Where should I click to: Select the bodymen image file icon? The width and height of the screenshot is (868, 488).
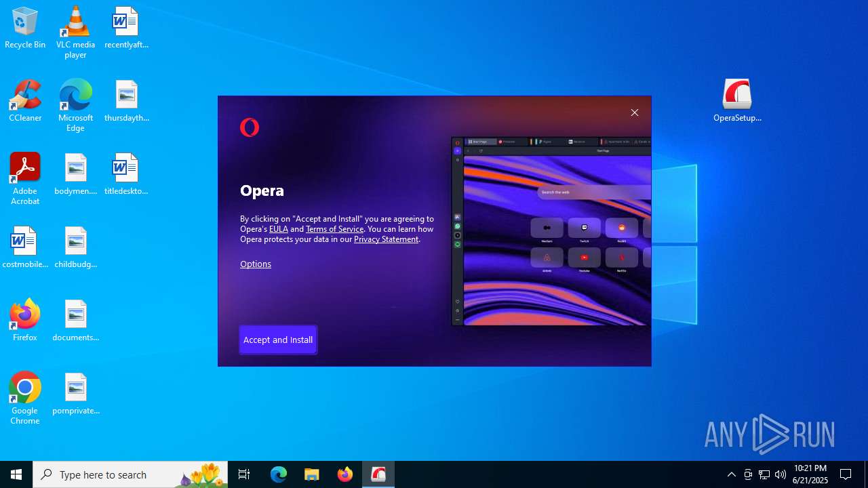(75, 174)
